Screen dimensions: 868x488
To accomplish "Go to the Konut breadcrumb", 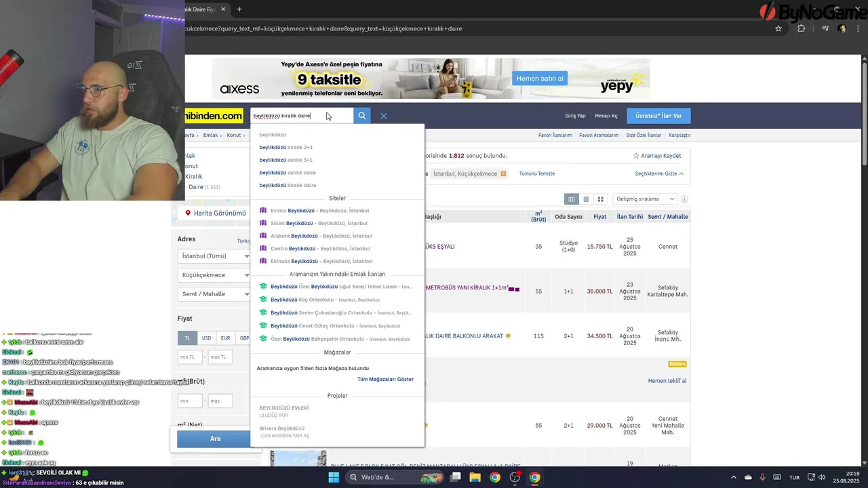I will tap(234, 136).
